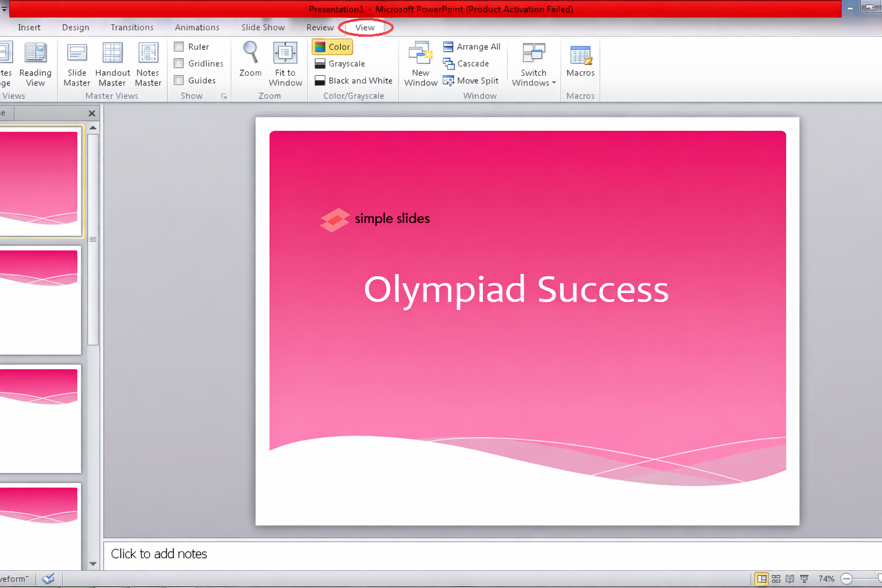Click Arrange All windows
The width and height of the screenshot is (882, 588).
pyautogui.click(x=472, y=47)
